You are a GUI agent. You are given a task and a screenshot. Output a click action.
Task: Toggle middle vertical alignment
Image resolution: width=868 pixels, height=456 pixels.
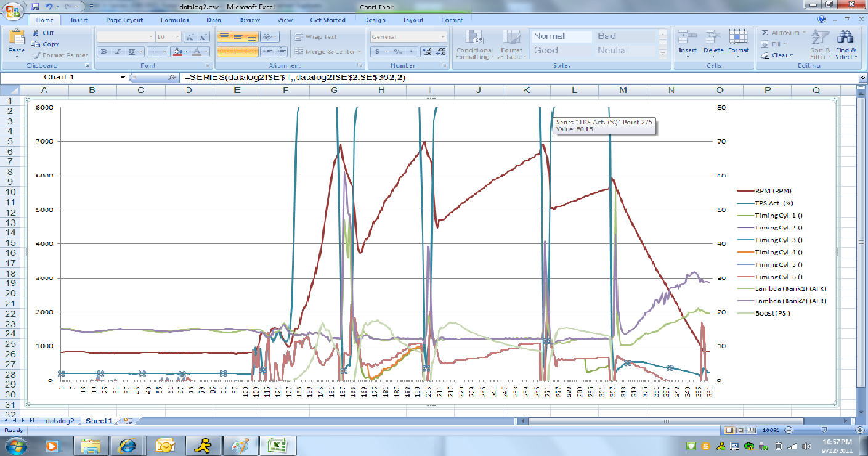pos(238,37)
